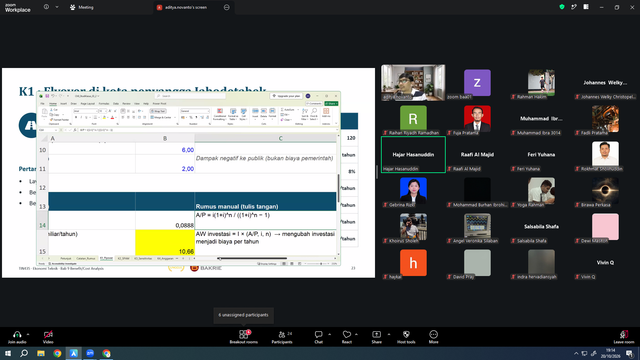Viewport: 640px width, 360px height.
Task: Open the Breakout rooms panel
Action: pos(244,337)
